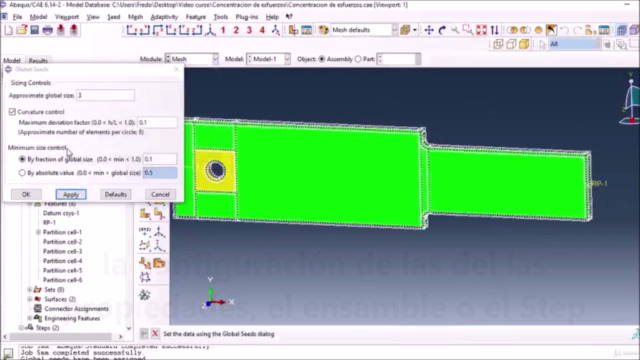Open the Mesh defaults color dropdown
This screenshot has height=360, width=640.
click(363, 30)
